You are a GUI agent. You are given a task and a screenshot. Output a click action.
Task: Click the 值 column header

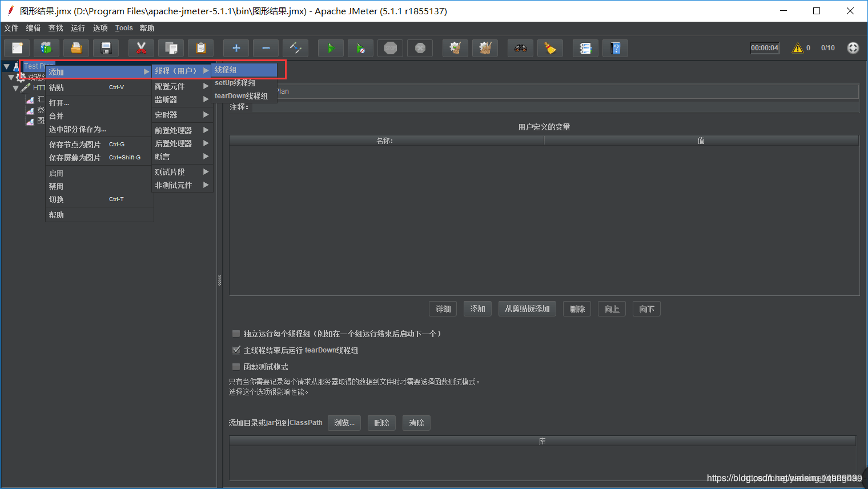(701, 141)
